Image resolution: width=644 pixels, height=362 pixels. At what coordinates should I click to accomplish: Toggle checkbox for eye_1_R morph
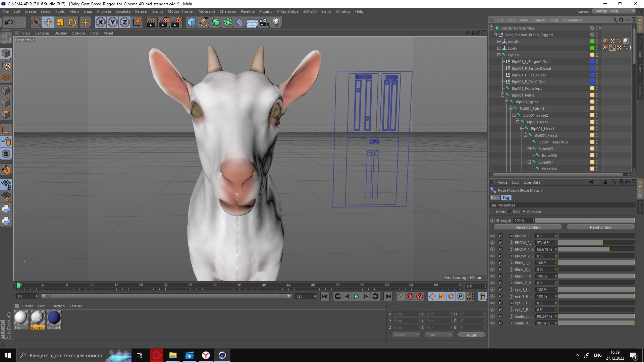point(500,296)
